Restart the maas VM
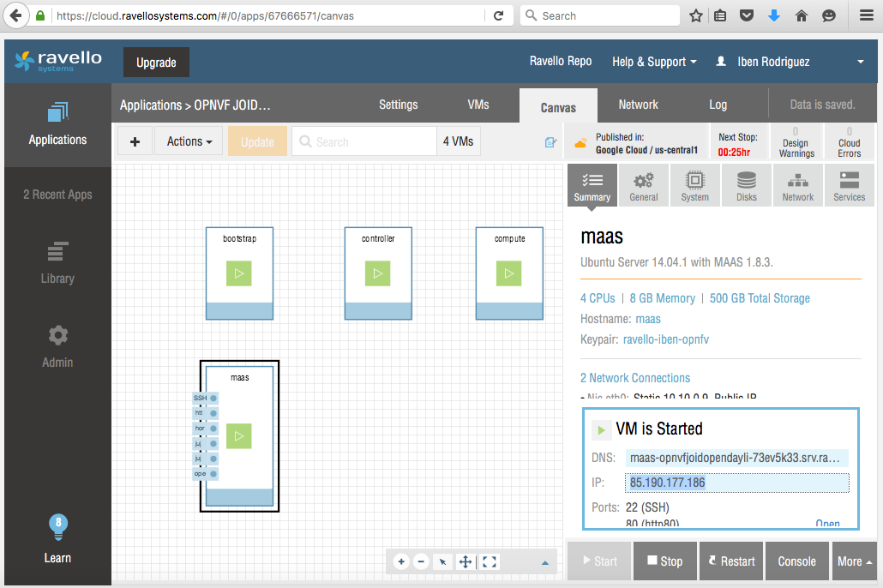Viewport: 883px width, 588px height. pyautogui.click(x=731, y=561)
